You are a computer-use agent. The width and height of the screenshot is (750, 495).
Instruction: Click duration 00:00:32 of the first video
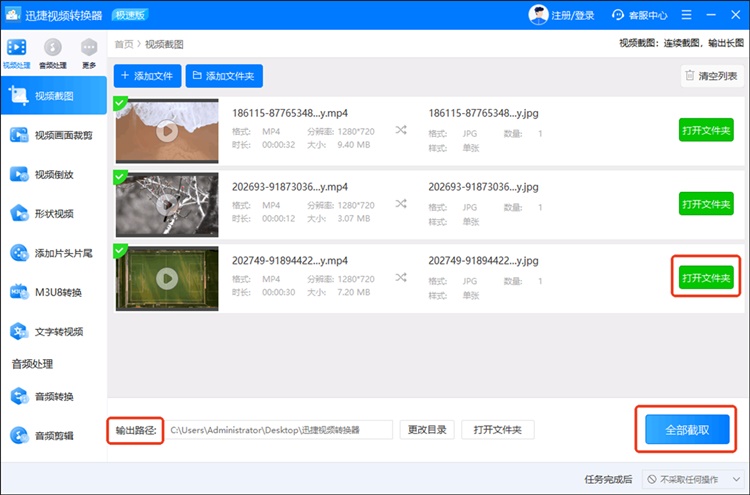278,144
